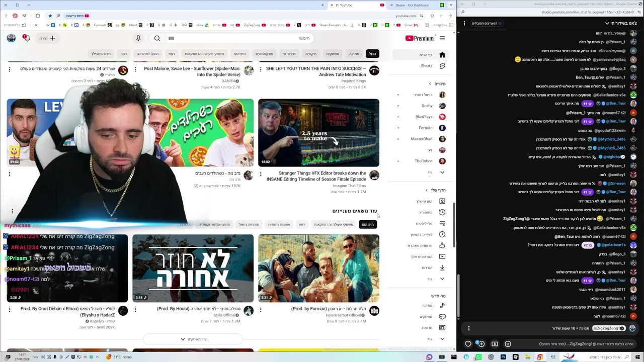Click the chat heart reaction button
Image resolution: width=644 pixels, height=362 pixels.
(468, 344)
